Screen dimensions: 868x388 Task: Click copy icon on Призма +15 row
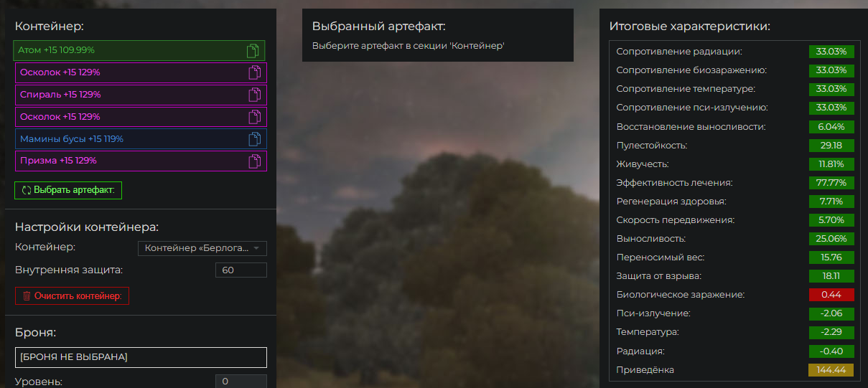coord(254,161)
